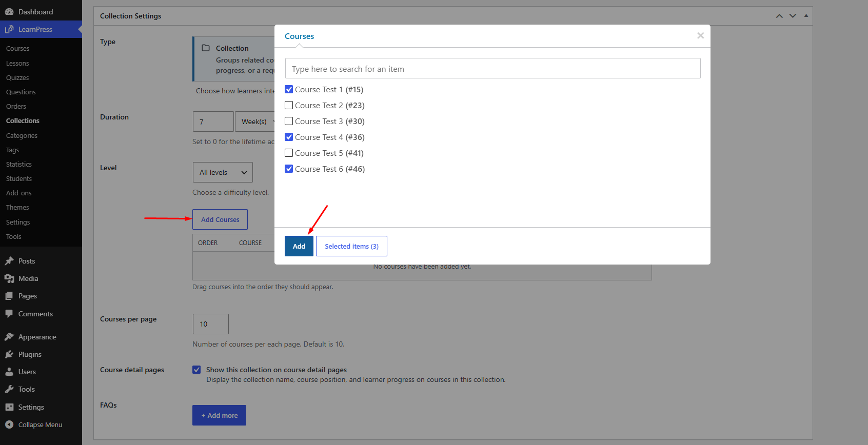Click the Add Courses button
Screen dimensions: 868x445
(x=220, y=219)
